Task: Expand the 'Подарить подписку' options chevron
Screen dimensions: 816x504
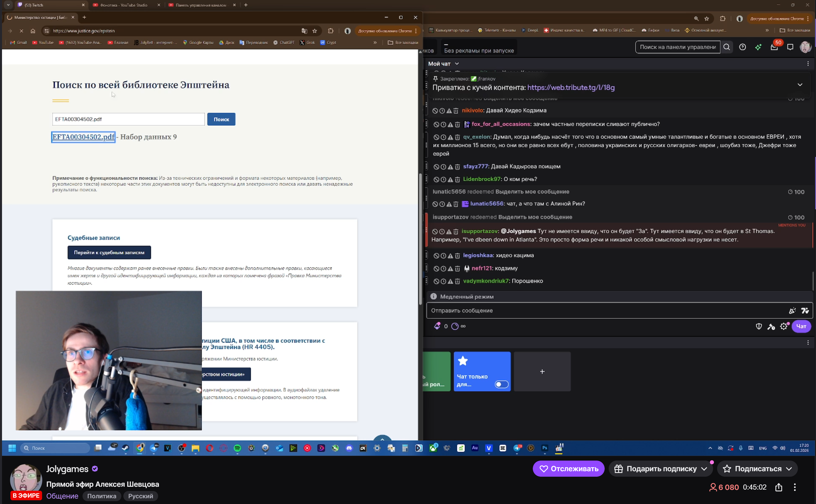Action: click(x=704, y=469)
